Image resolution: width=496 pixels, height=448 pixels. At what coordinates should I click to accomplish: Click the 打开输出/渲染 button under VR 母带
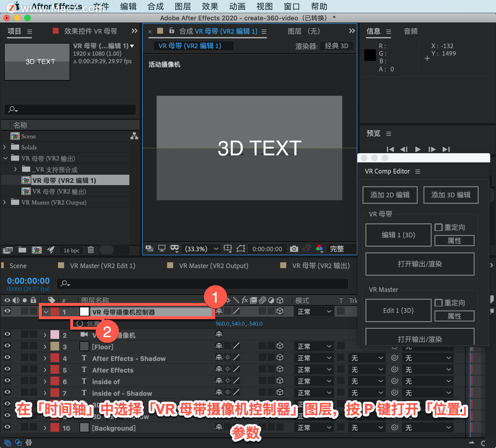coord(420,264)
